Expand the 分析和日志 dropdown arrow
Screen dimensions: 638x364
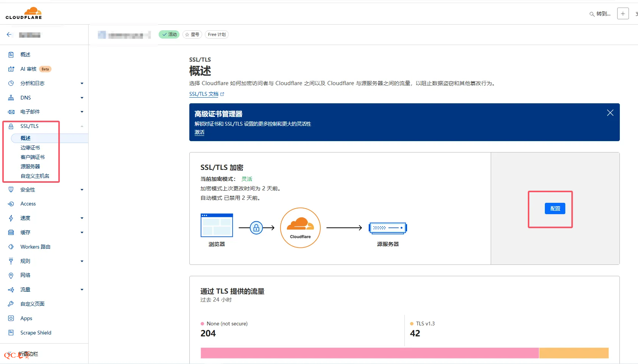point(82,84)
